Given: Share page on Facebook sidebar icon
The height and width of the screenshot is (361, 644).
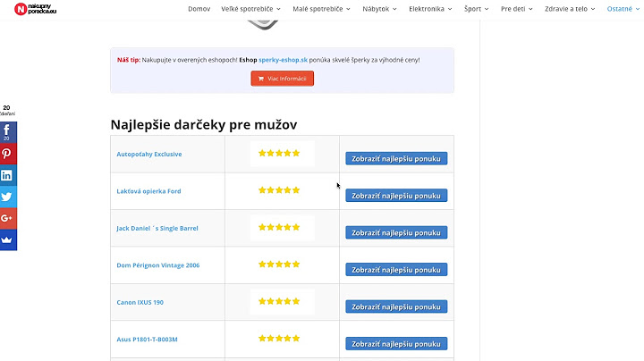Looking at the screenshot, I should [8, 132].
